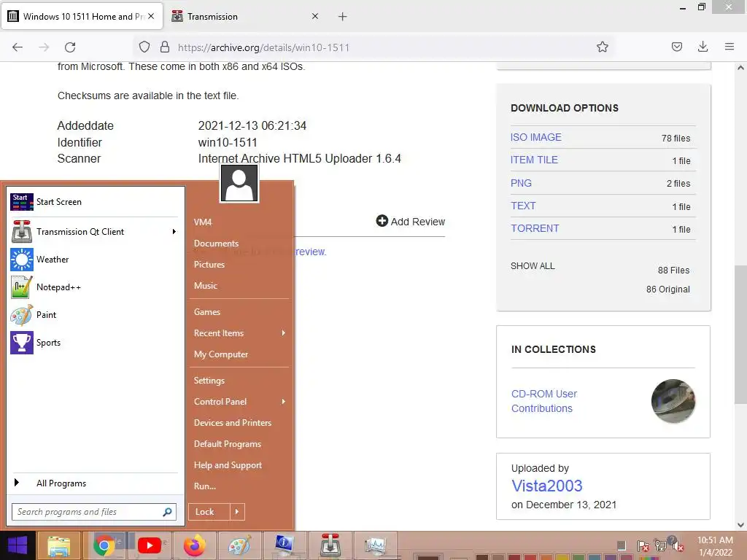Expand Recent Items submenu

click(284, 332)
